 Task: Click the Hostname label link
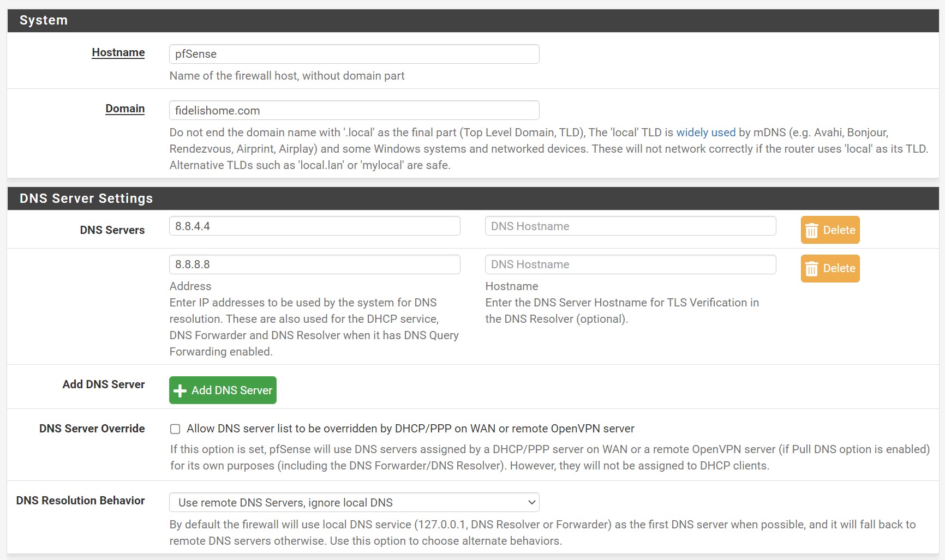(118, 52)
